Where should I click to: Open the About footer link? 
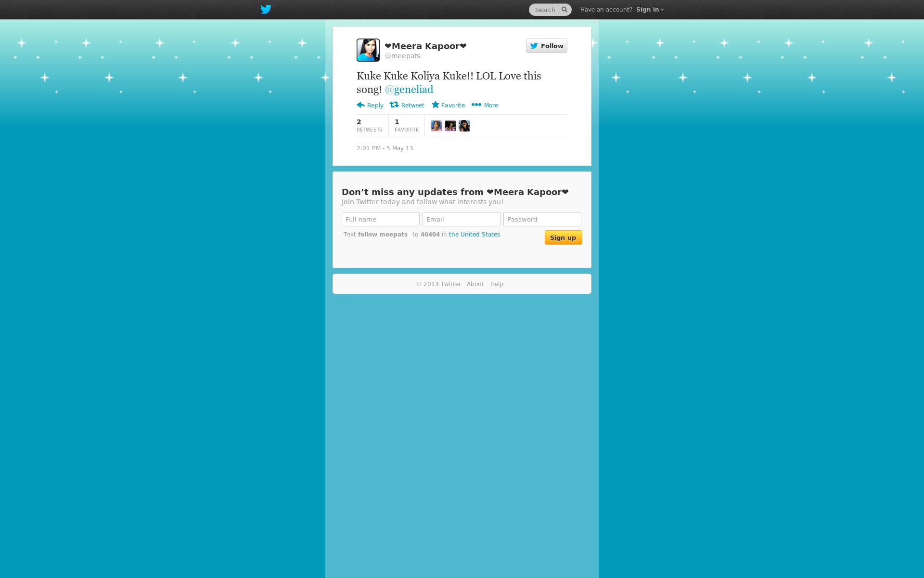[475, 284]
